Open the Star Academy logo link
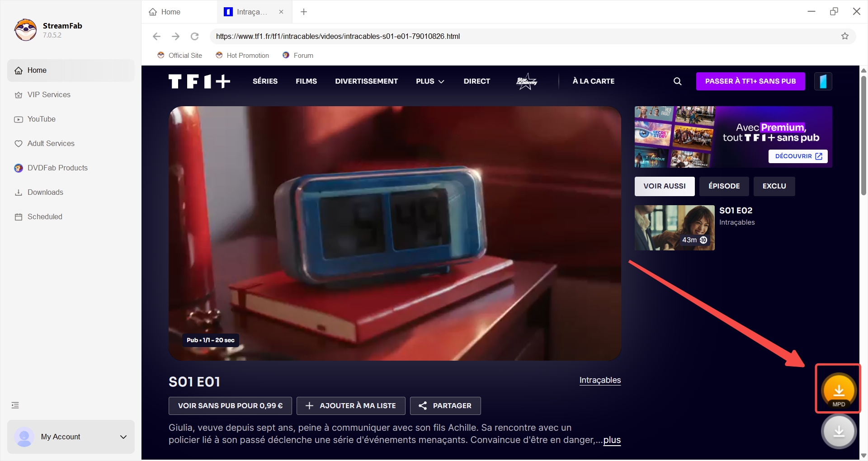Viewport: 868px width, 461px height. 527,81
